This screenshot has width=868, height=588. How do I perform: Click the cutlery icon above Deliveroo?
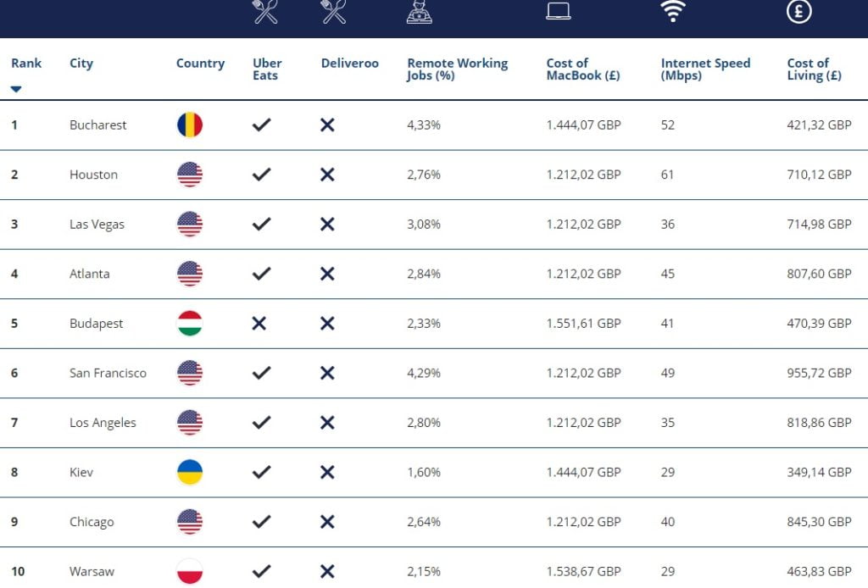click(x=334, y=12)
